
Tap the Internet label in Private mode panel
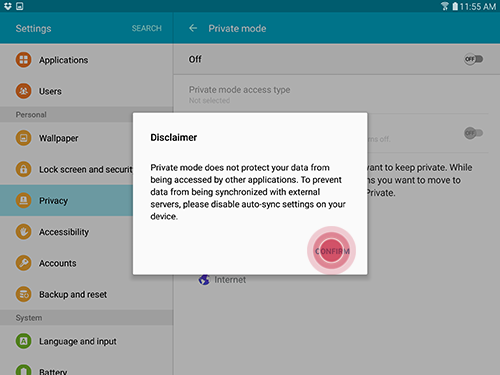(230, 280)
